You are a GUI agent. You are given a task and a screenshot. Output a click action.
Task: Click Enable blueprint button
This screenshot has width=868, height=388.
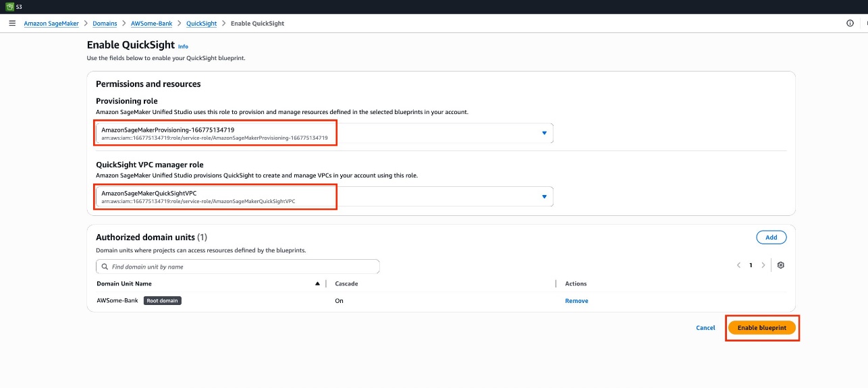click(762, 328)
